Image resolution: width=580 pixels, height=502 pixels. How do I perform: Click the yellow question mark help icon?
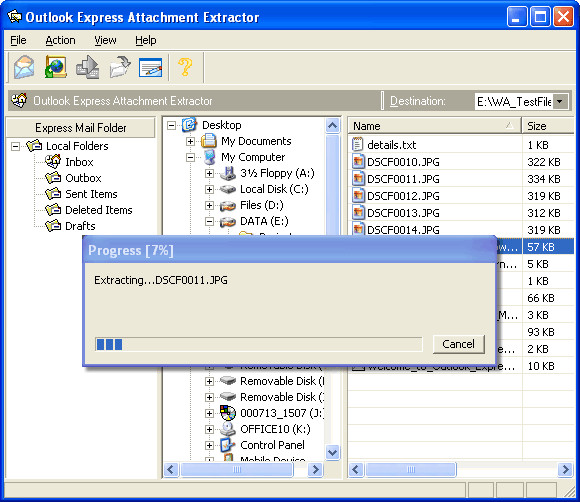click(x=185, y=67)
